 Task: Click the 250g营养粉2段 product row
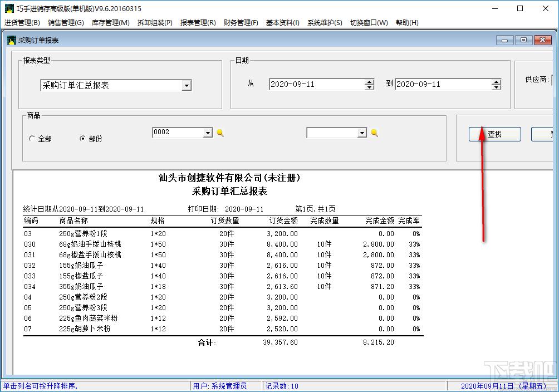[x=222, y=297]
